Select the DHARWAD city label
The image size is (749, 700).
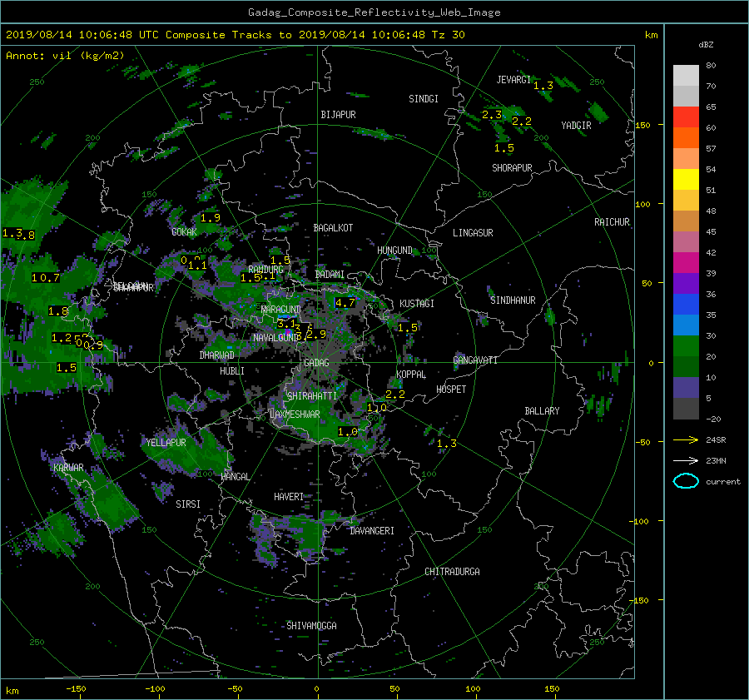tap(216, 355)
